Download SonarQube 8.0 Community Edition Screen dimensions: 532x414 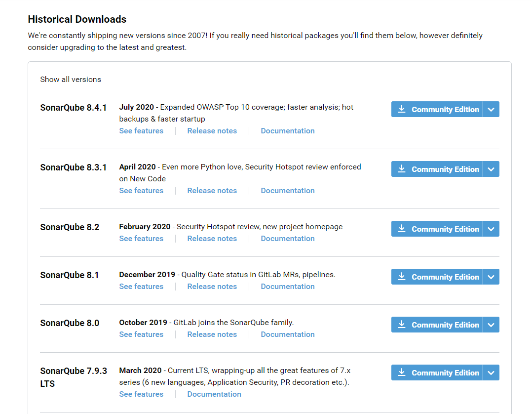coord(445,325)
